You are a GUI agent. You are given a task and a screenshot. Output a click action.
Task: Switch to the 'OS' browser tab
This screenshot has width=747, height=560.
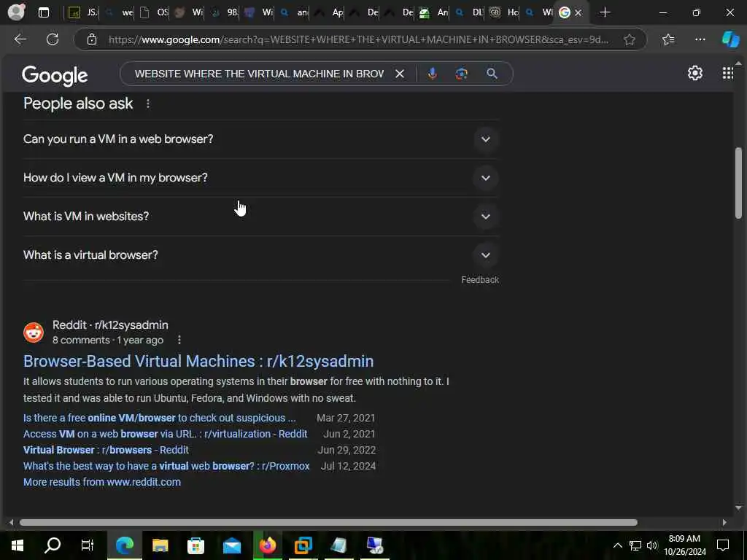[155, 12]
